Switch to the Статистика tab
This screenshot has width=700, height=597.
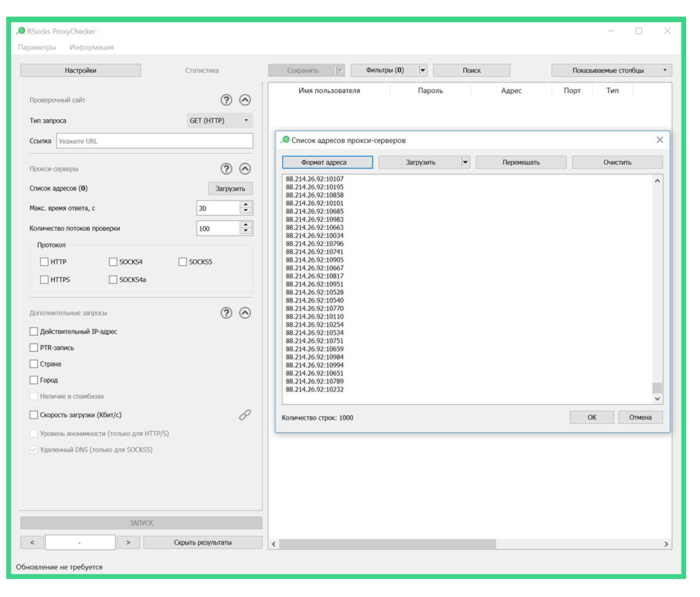[x=201, y=70]
